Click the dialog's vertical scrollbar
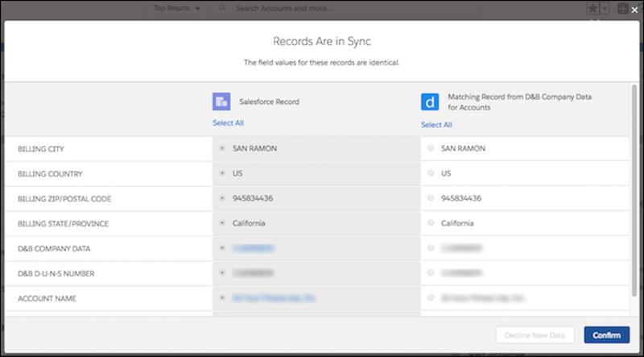Screen dimensions: 644x357 coord(634,190)
